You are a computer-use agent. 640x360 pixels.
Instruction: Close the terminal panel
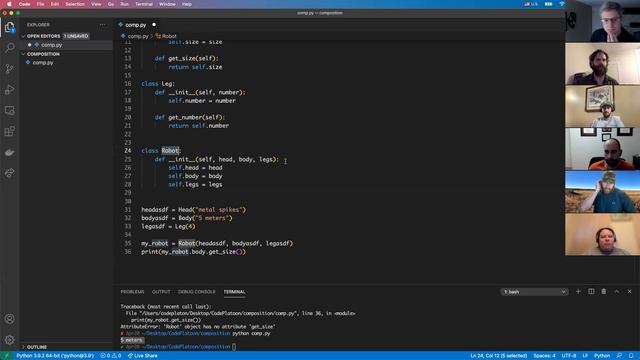point(629,291)
